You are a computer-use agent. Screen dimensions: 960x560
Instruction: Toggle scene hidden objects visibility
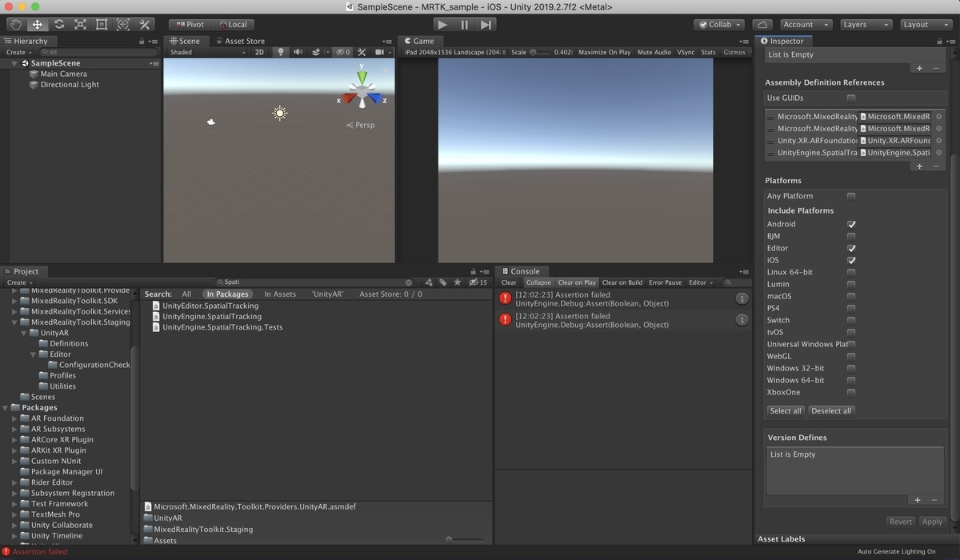click(x=342, y=52)
